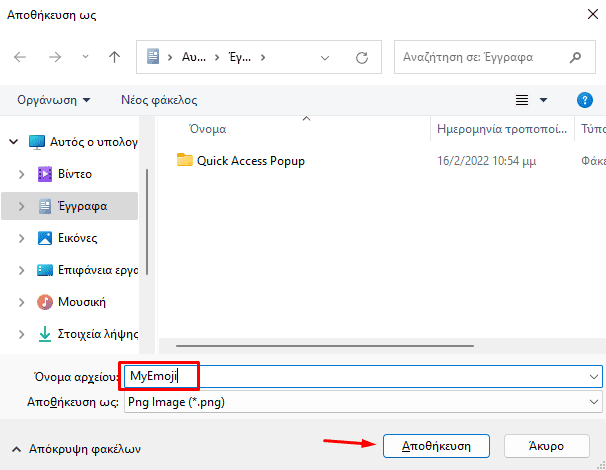
Task: Hide folders with Απόκρυψη φακέλων
Action: coord(75,448)
